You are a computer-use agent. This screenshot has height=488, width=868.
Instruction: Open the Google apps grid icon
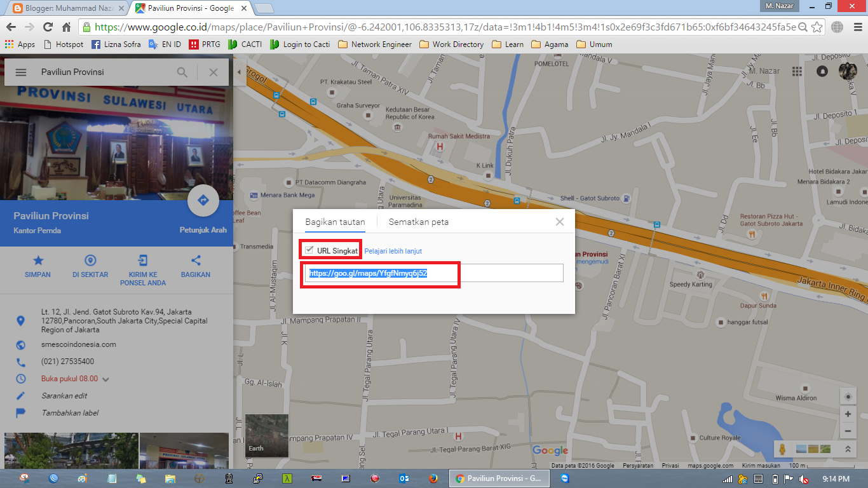797,71
